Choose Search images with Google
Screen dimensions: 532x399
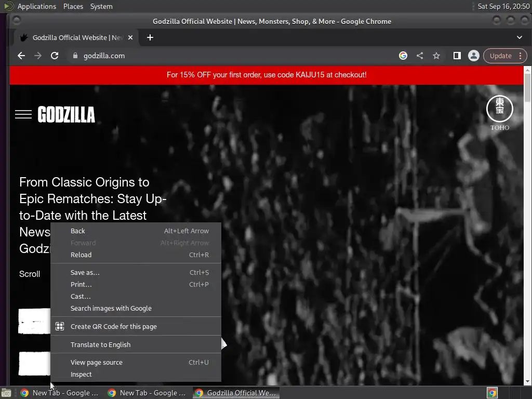tap(136, 309)
